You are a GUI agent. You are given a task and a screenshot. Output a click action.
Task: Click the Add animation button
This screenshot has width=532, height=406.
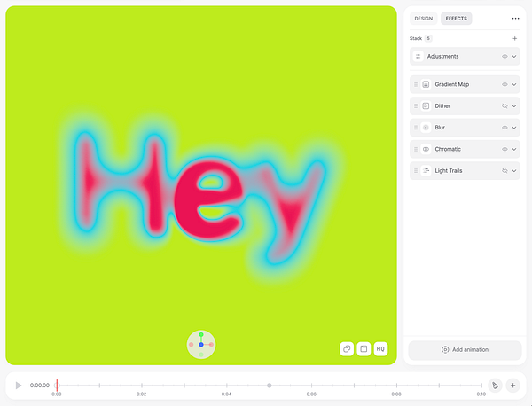pyautogui.click(x=465, y=349)
